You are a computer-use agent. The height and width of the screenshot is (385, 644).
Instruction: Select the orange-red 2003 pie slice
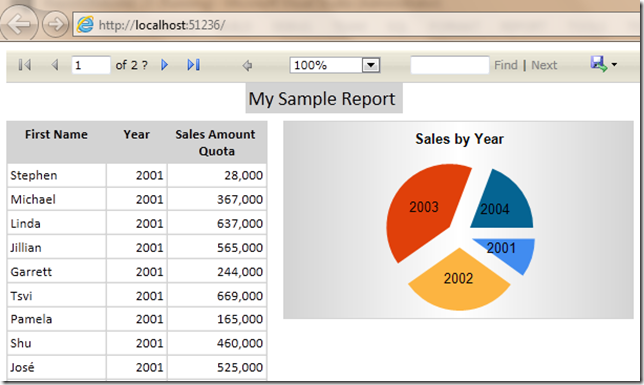pos(427,210)
